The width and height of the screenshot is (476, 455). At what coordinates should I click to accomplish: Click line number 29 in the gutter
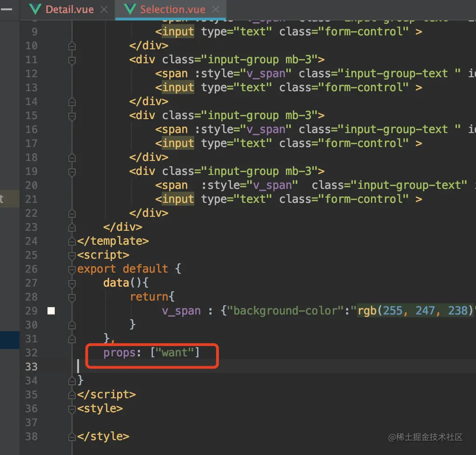tap(31, 311)
